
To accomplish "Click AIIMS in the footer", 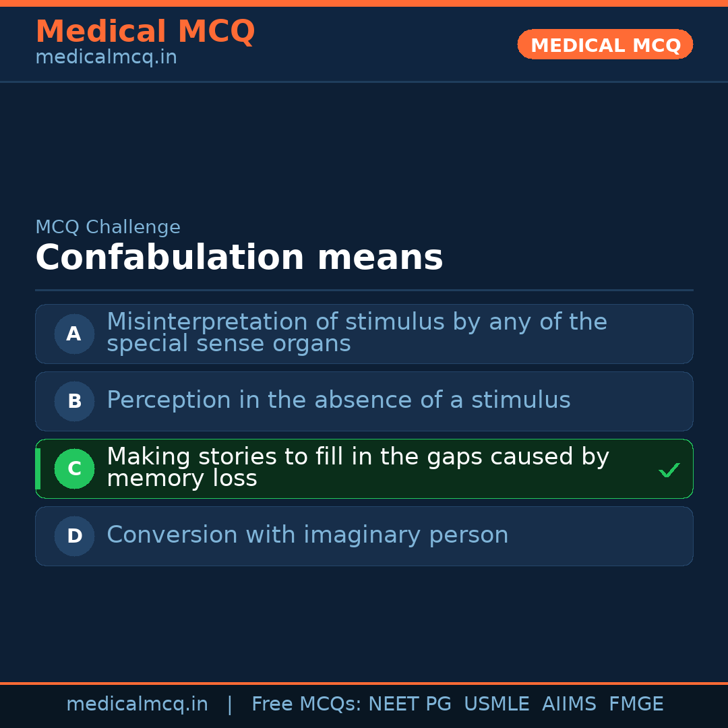I will pos(569,704).
